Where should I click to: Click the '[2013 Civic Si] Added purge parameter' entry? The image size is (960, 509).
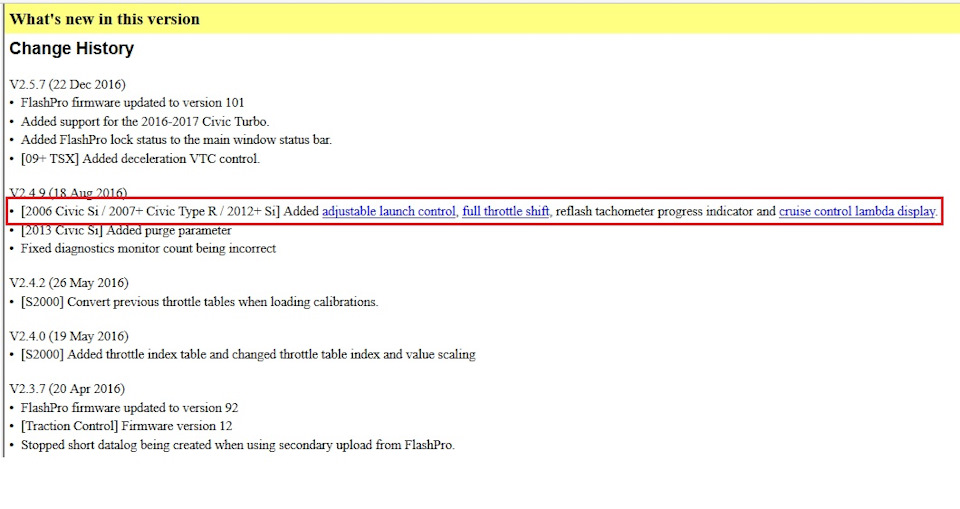pos(126,231)
